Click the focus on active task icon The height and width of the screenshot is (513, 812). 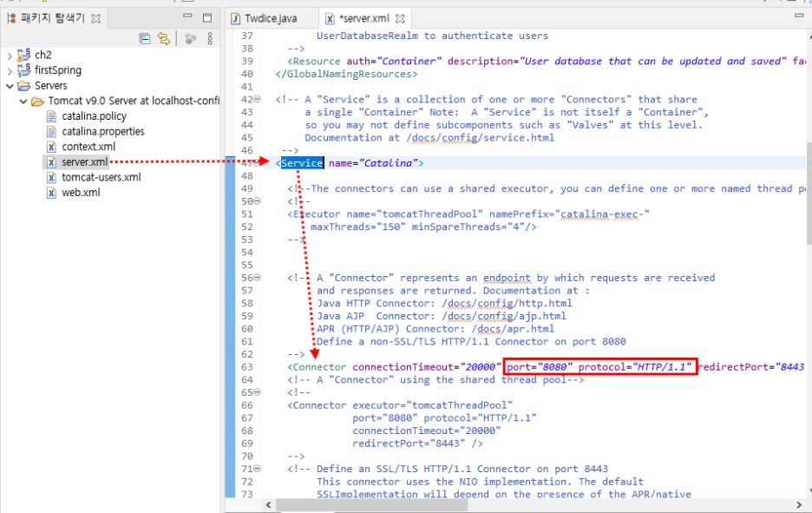click(x=191, y=38)
